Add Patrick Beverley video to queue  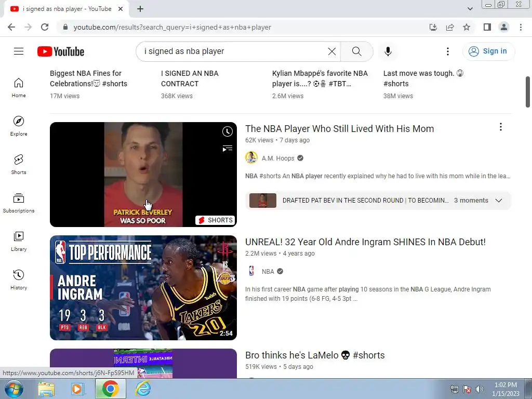click(228, 148)
